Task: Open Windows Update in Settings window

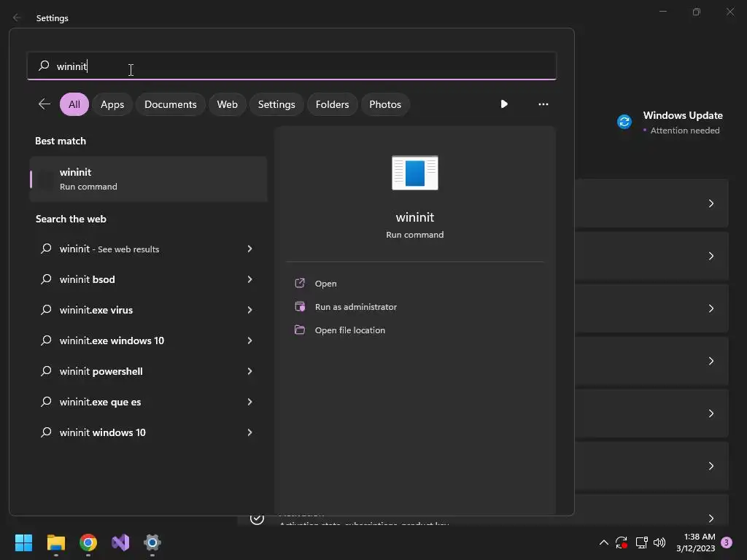Action: click(x=670, y=122)
